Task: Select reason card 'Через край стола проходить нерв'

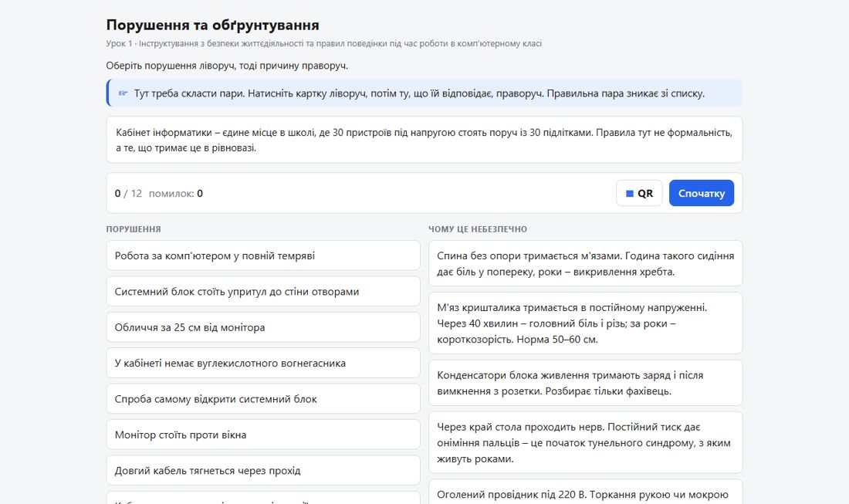Action: coord(585,442)
